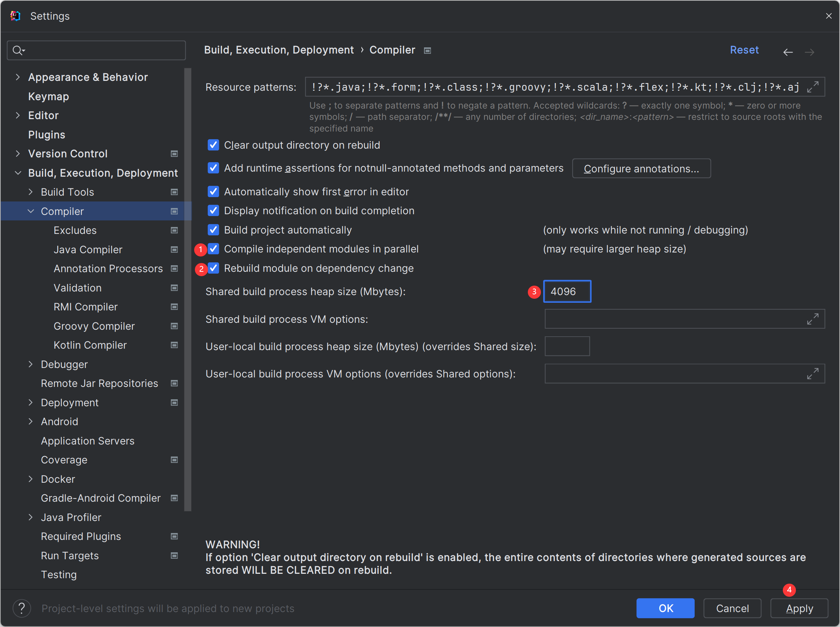Expand the Debugger node
This screenshot has height=627, width=840.
30,364
